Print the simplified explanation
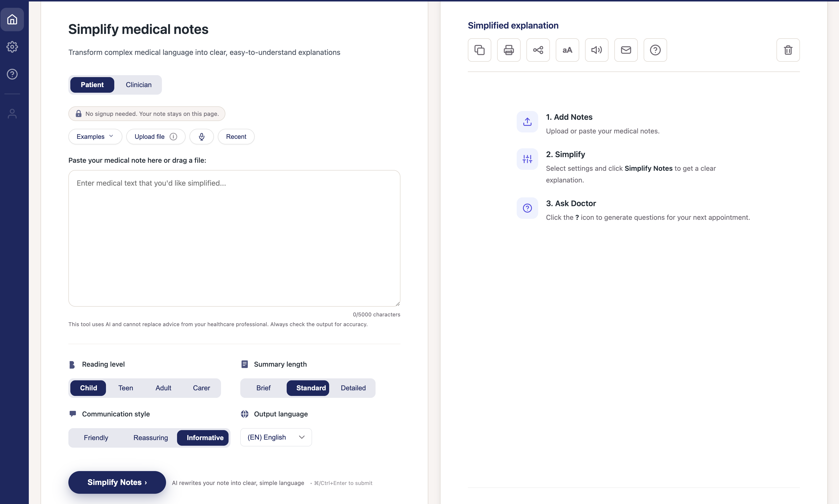Viewport: 839px width, 504px height. coord(509,50)
